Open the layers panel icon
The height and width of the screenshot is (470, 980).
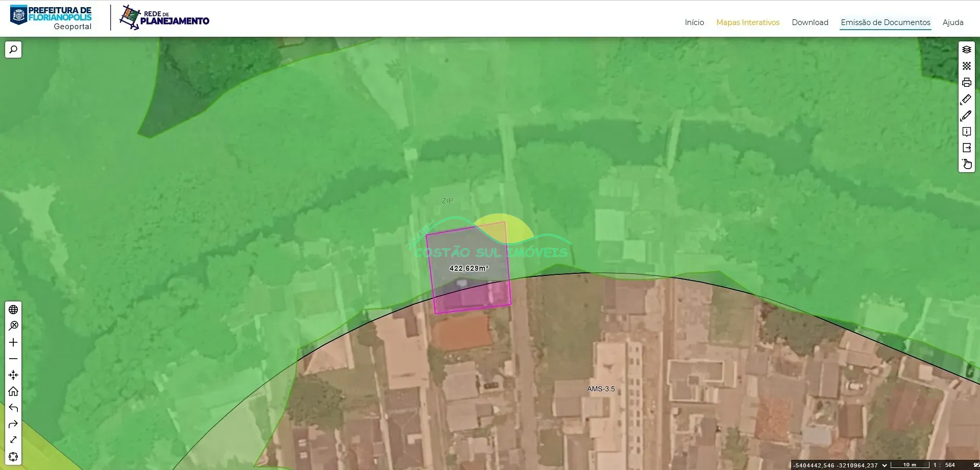tap(967, 50)
